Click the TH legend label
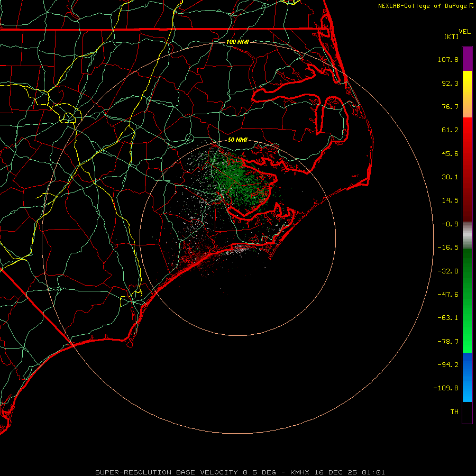The height and width of the screenshot is (476, 476). coord(454,411)
